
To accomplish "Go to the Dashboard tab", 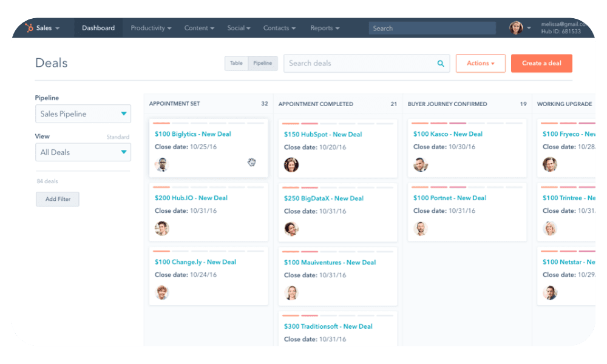I will [98, 28].
